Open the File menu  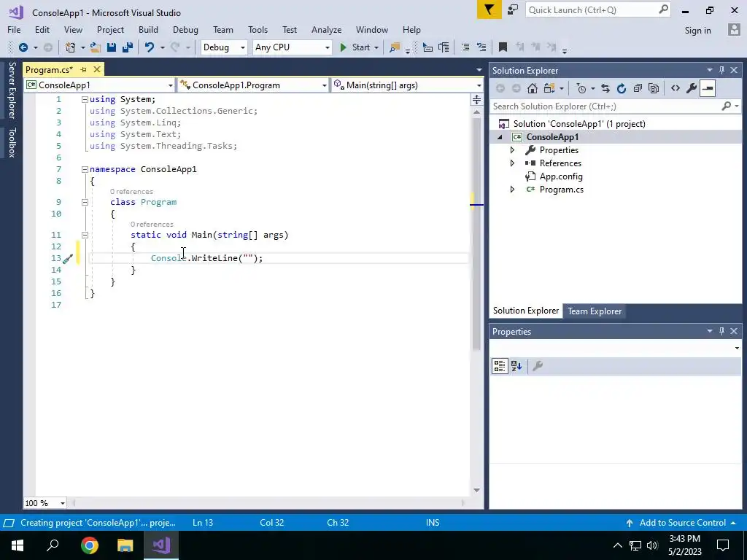[x=14, y=29]
